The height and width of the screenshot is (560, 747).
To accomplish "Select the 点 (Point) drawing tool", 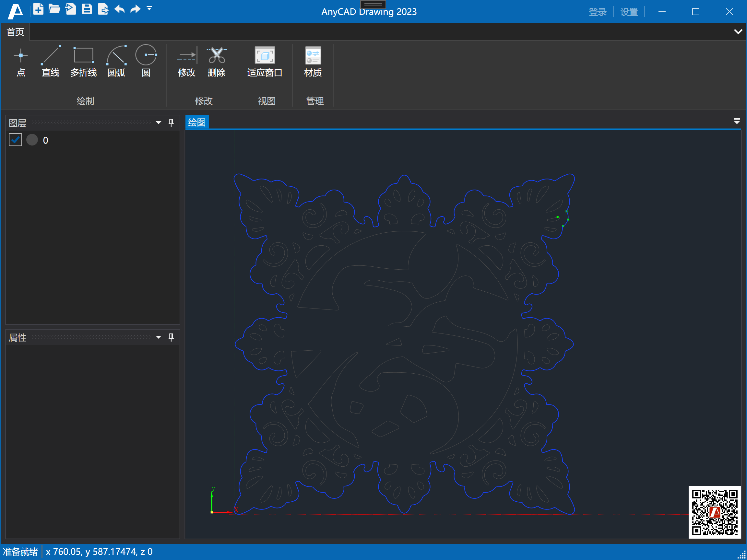I will point(21,62).
